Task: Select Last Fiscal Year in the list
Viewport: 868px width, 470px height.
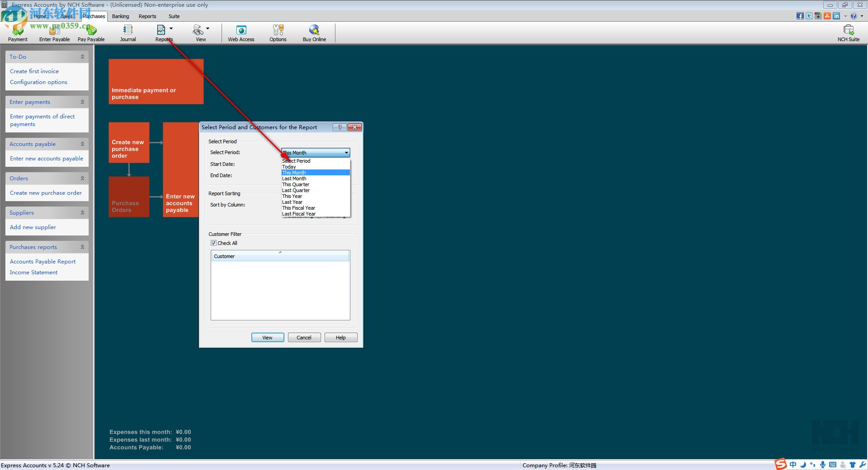Action: [316, 214]
